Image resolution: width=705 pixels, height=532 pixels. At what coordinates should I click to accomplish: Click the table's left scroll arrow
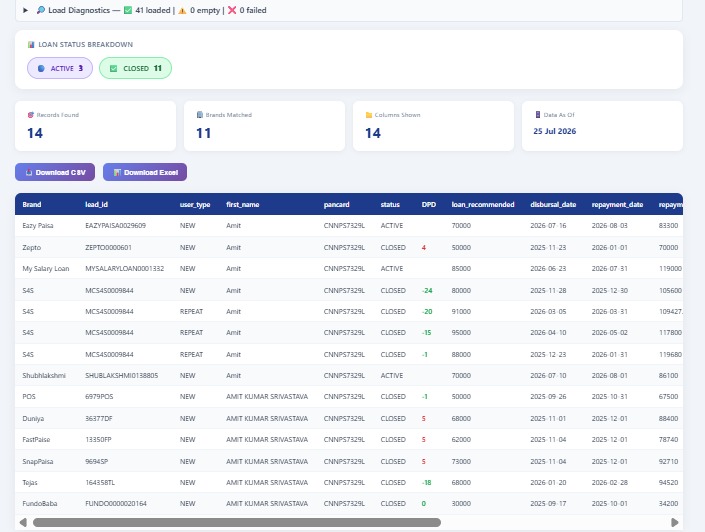click(23, 523)
